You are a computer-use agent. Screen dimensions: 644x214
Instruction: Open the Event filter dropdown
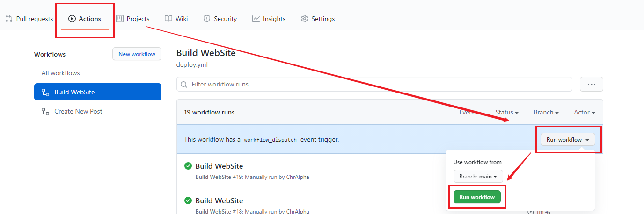(467, 112)
